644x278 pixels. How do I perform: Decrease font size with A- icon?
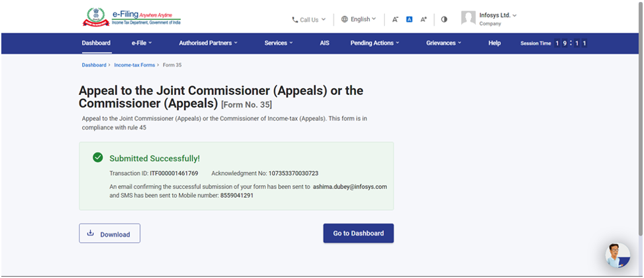[x=395, y=19]
